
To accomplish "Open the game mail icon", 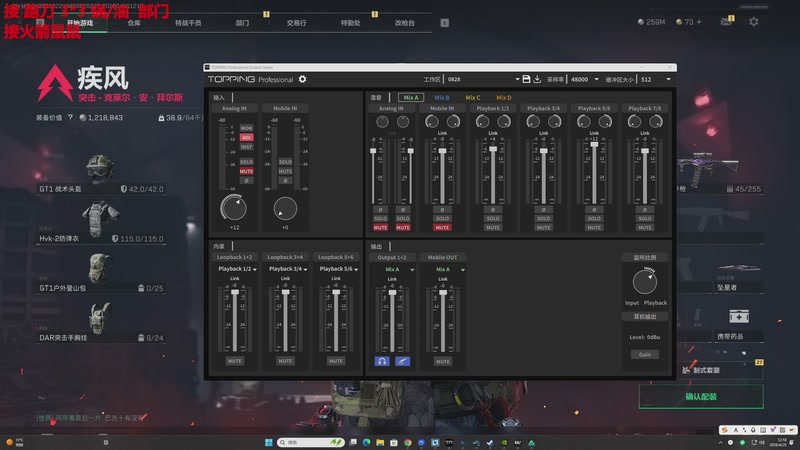I will point(726,21).
